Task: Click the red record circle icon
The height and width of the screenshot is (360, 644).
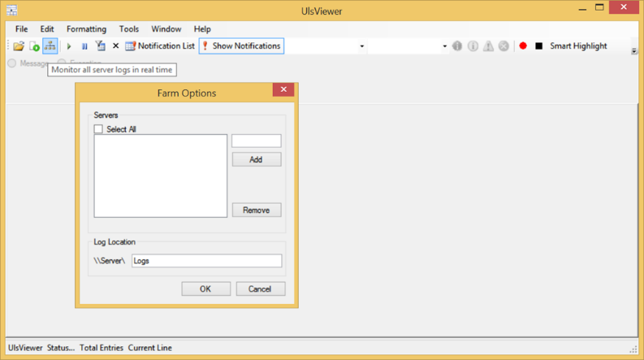Action: pyautogui.click(x=523, y=46)
